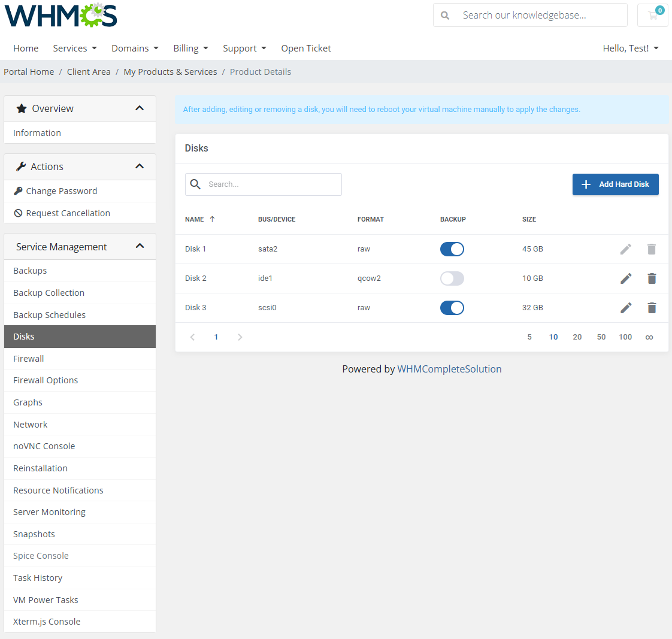Screen dimensions: 672x639
Task: Open the Hello, Test! account dropdown
Action: click(631, 48)
